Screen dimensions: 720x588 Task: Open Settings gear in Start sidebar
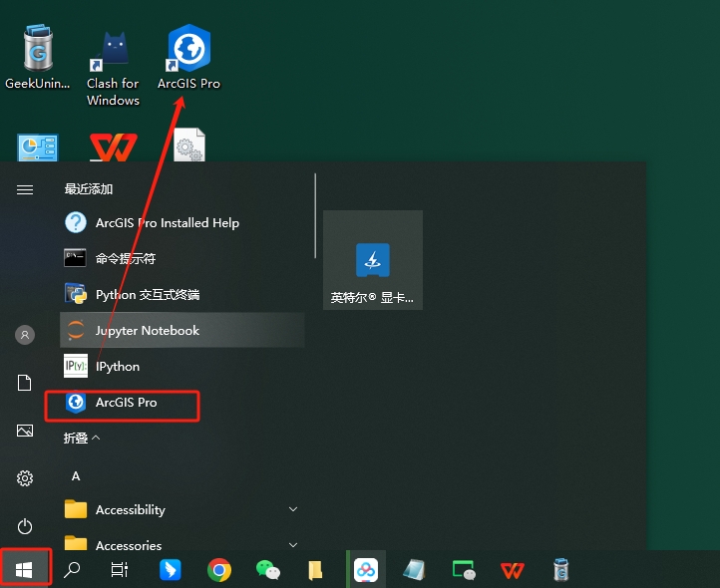[25, 478]
